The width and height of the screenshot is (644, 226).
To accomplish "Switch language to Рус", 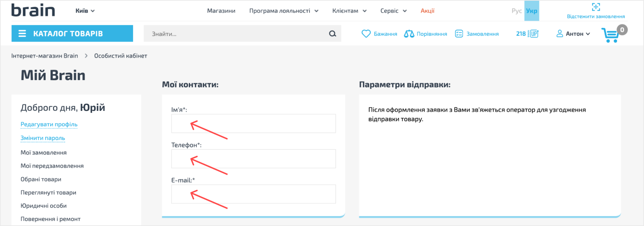I will point(517,11).
